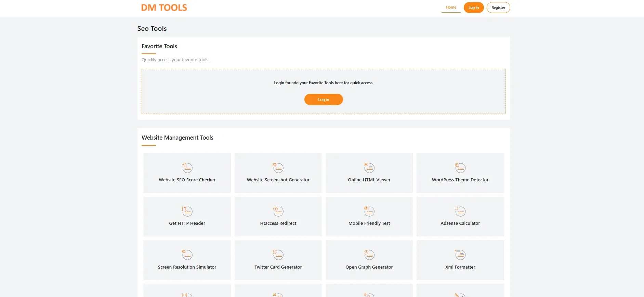
Task: Click the Adsense Calculator icon
Action: [x=460, y=211]
